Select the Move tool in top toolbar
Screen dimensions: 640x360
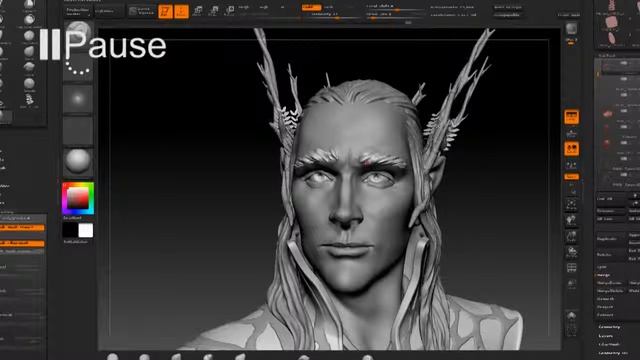198,11
